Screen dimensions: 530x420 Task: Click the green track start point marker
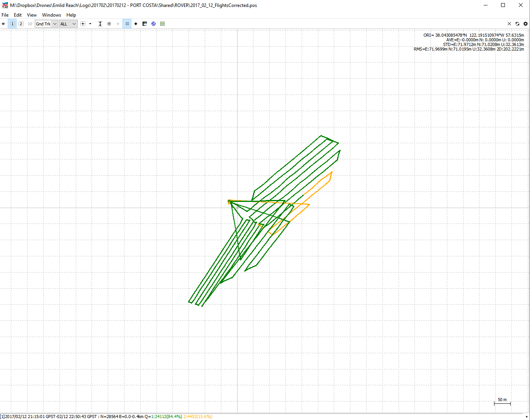click(x=229, y=201)
